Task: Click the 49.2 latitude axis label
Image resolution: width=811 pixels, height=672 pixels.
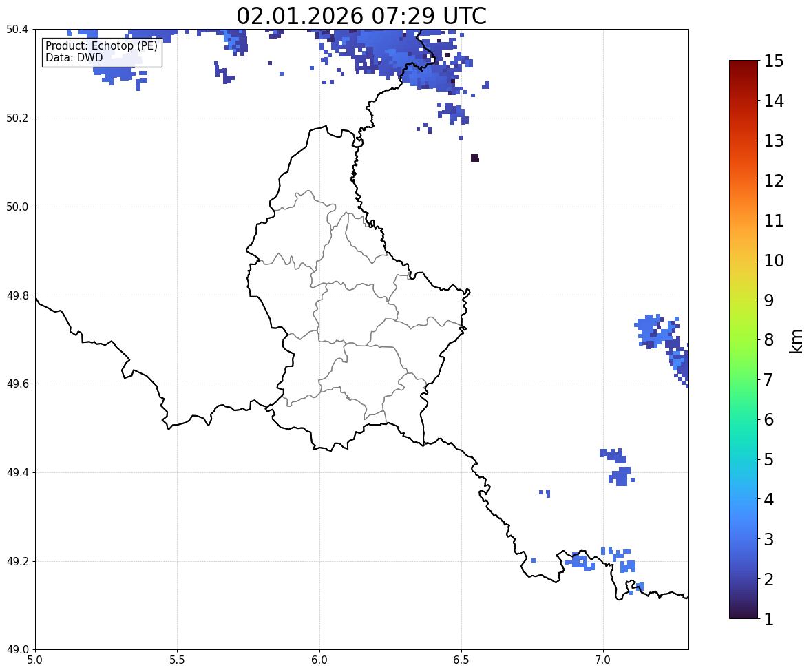Action: pyautogui.click(x=17, y=561)
